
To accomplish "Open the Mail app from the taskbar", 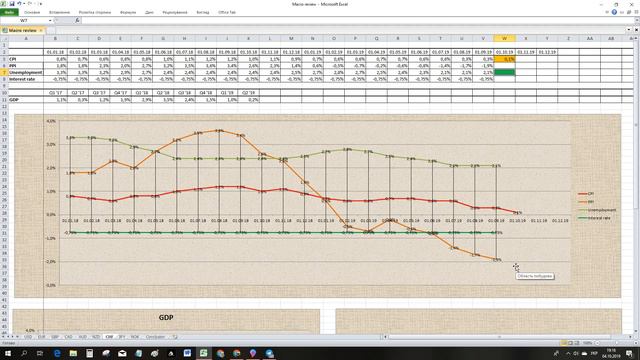I will pyautogui.click(x=122, y=353).
